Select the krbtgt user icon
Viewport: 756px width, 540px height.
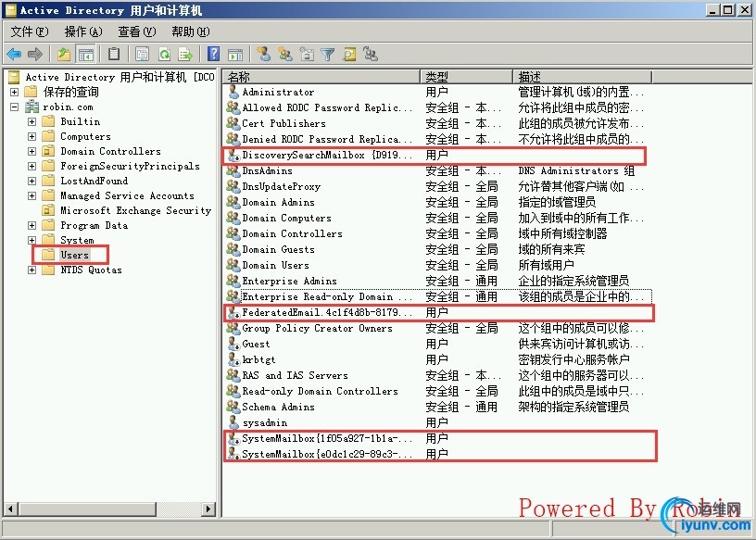[x=233, y=359]
